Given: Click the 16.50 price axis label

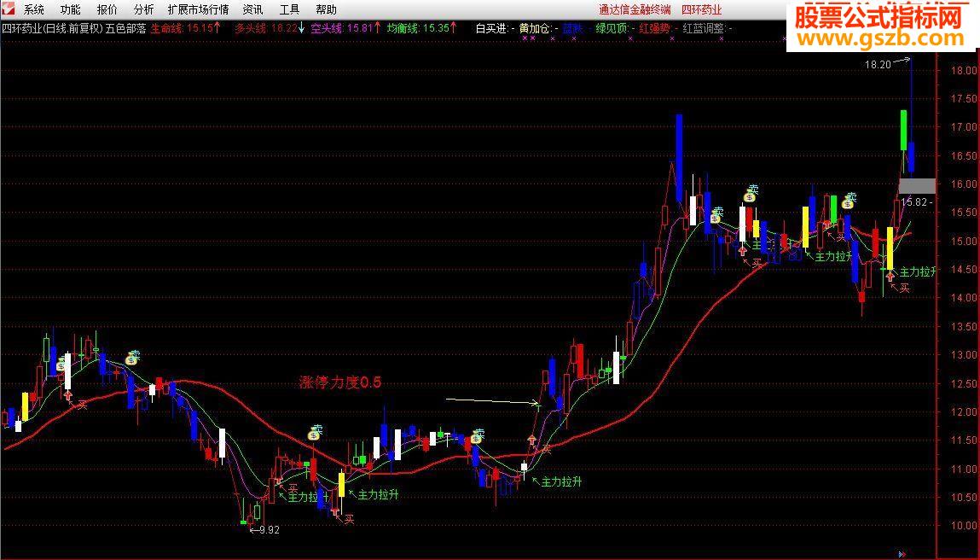Looking at the screenshot, I should tap(964, 156).
